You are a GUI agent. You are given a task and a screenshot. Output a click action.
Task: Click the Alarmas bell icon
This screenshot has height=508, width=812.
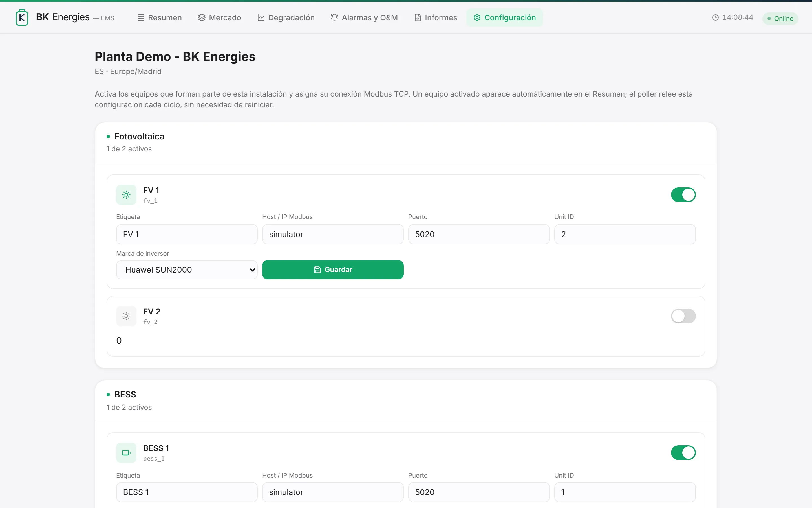tap(334, 17)
